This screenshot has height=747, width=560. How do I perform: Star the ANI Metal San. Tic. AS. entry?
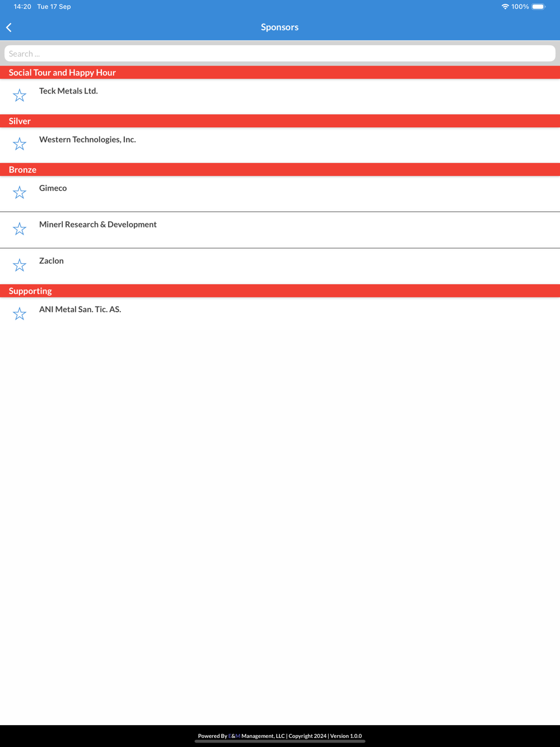(20, 314)
